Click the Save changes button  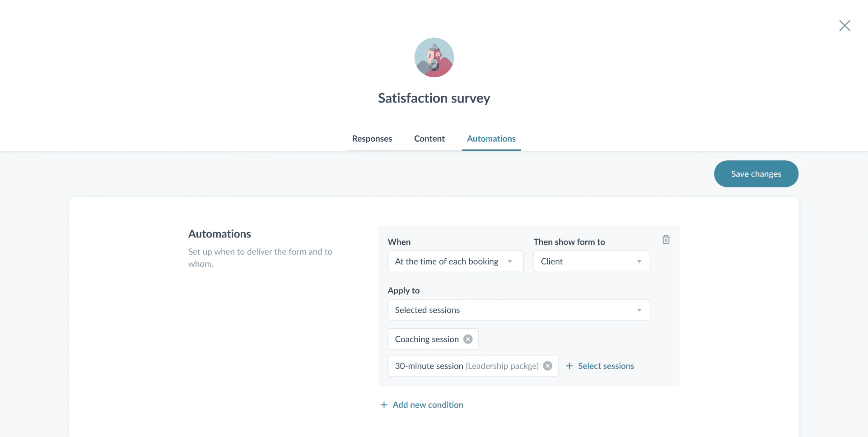[x=756, y=174]
